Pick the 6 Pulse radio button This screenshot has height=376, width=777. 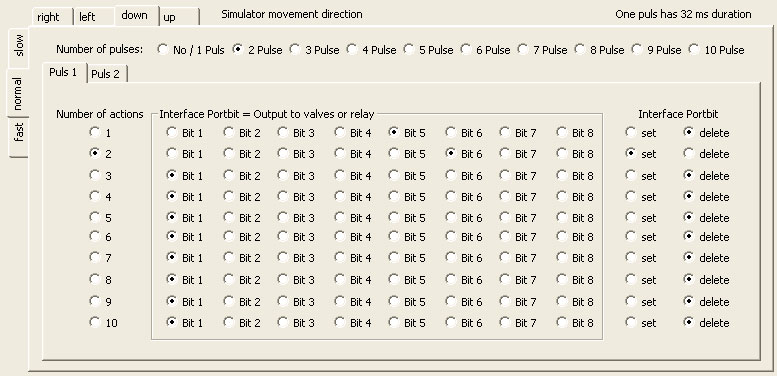[x=466, y=50]
